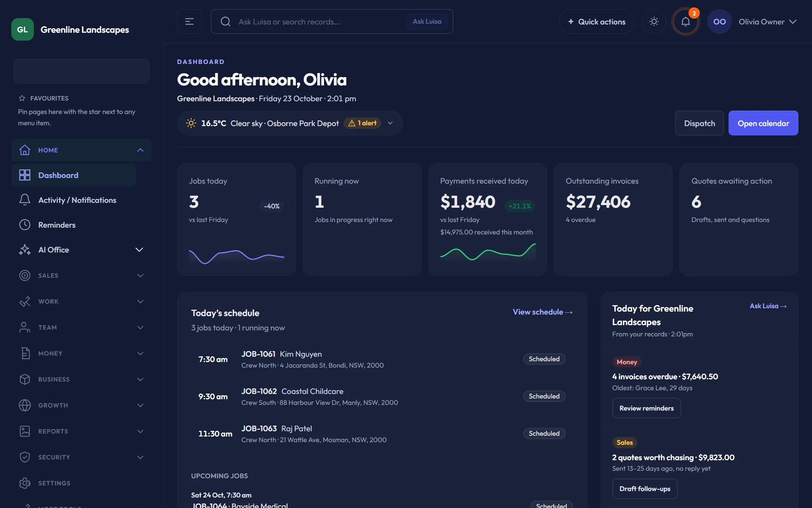Image resolution: width=812 pixels, height=508 pixels.
Task: Expand the Sales section
Action: pyautogui.click(x=81, y=275)
